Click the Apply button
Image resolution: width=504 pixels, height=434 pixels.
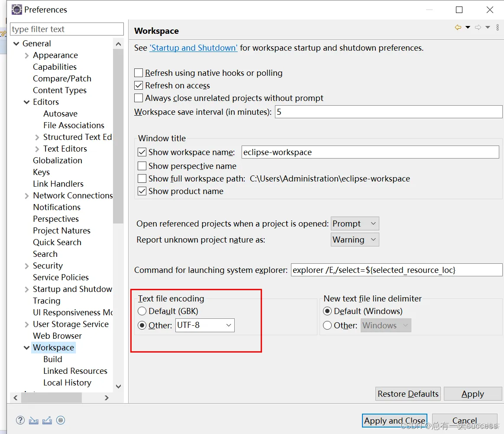point(472,394)
